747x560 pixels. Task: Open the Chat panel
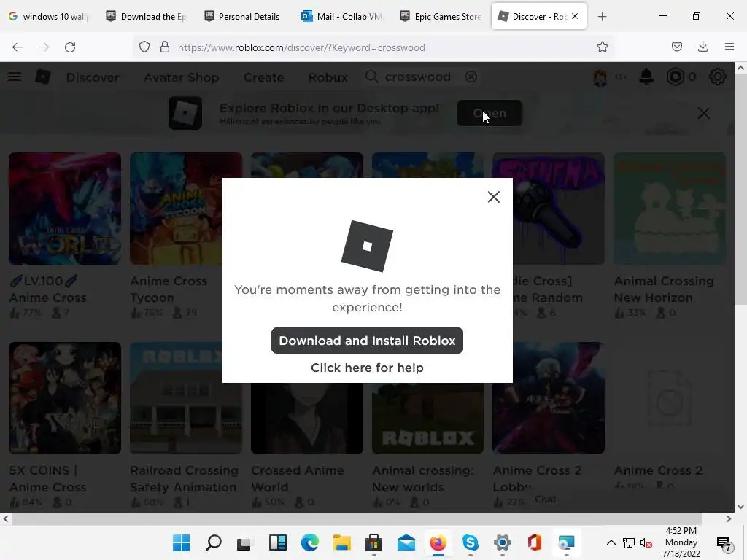[545, 499]
